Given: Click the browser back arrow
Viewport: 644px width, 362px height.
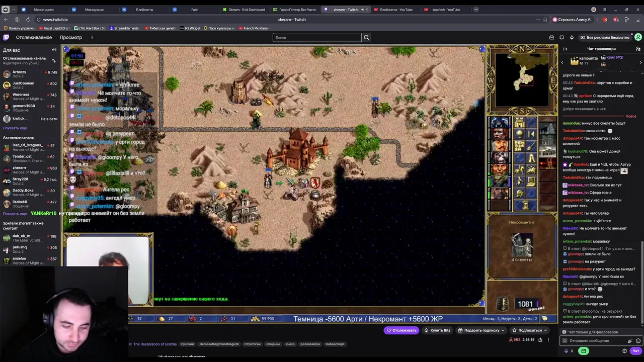Looking at the screenshot, I should coord(6,20).
